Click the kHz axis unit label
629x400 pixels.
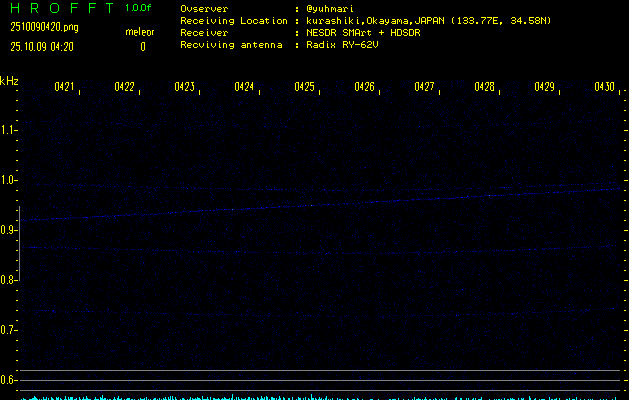(9, 81)
